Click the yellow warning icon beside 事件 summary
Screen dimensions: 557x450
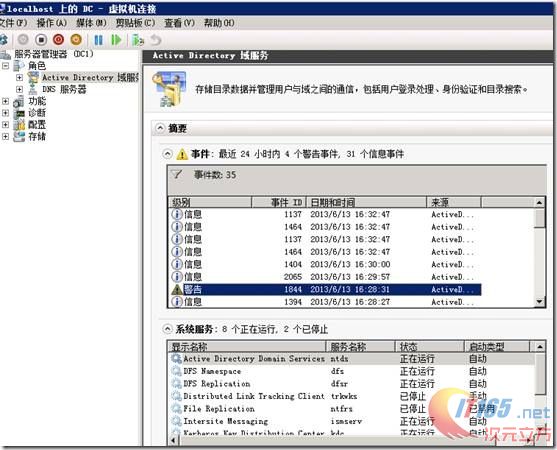(182, 154)
